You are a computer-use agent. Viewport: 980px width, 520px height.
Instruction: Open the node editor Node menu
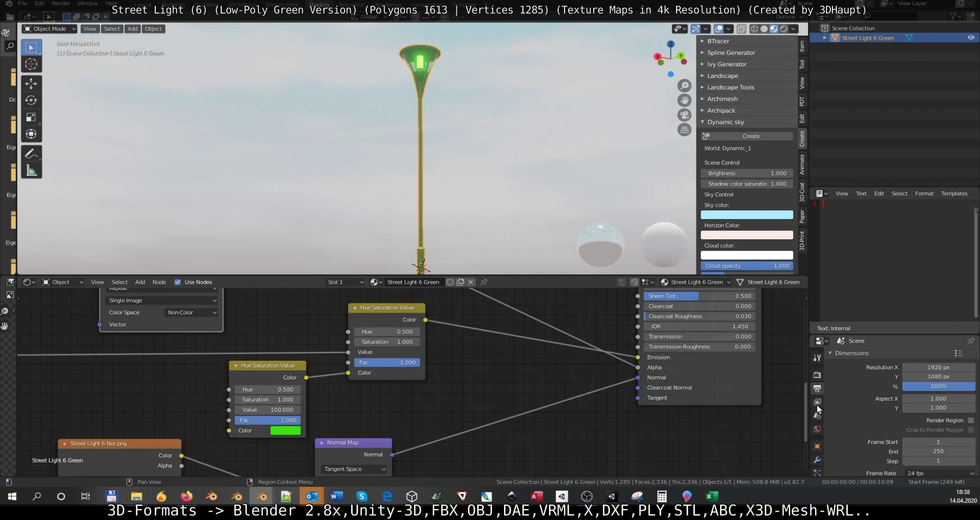(159, 282)
